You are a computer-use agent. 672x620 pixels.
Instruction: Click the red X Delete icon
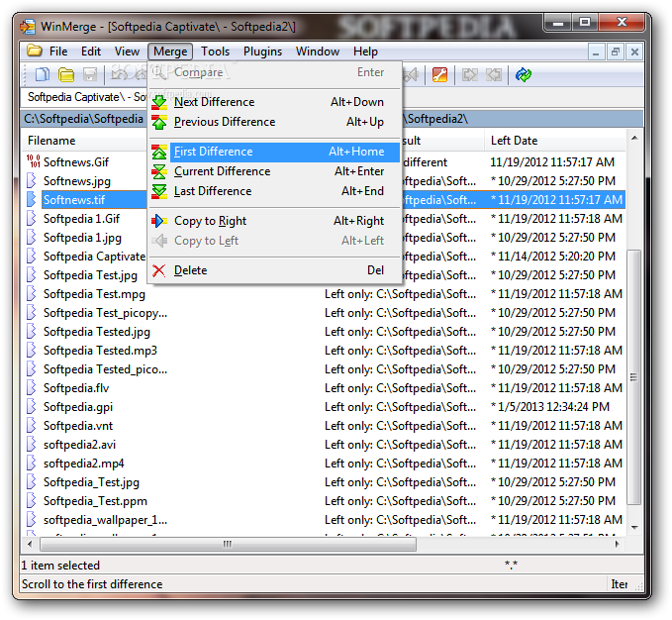pyautogui.click(x=159, y=270)
